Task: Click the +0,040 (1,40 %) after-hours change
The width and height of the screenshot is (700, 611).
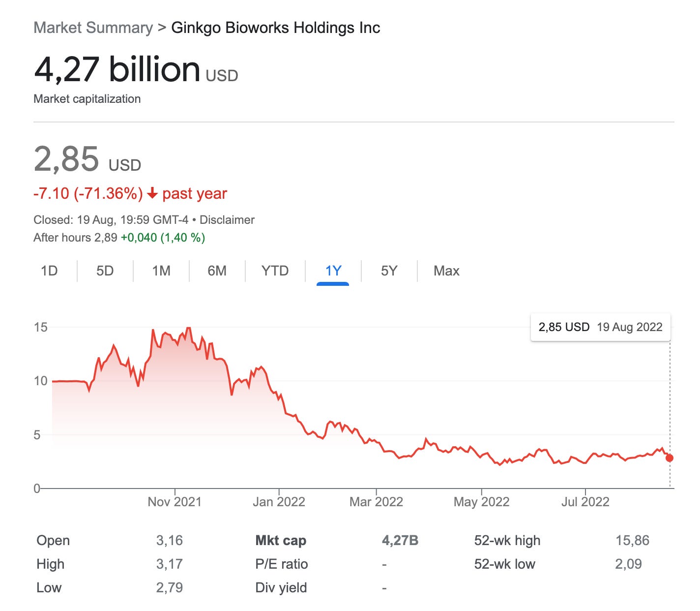Action: (163, 238)
